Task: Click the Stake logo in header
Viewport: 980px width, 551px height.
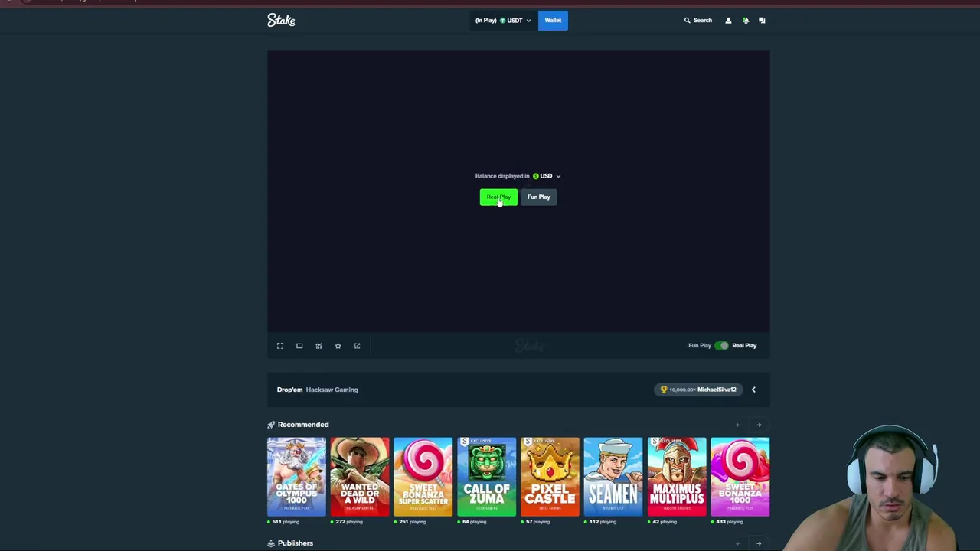Action: point(281,21)
